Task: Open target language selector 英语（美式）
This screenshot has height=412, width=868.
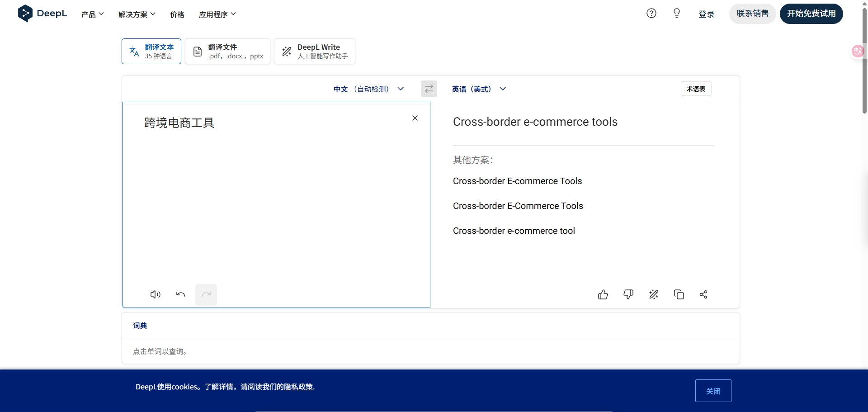Action: click(479, 89)
